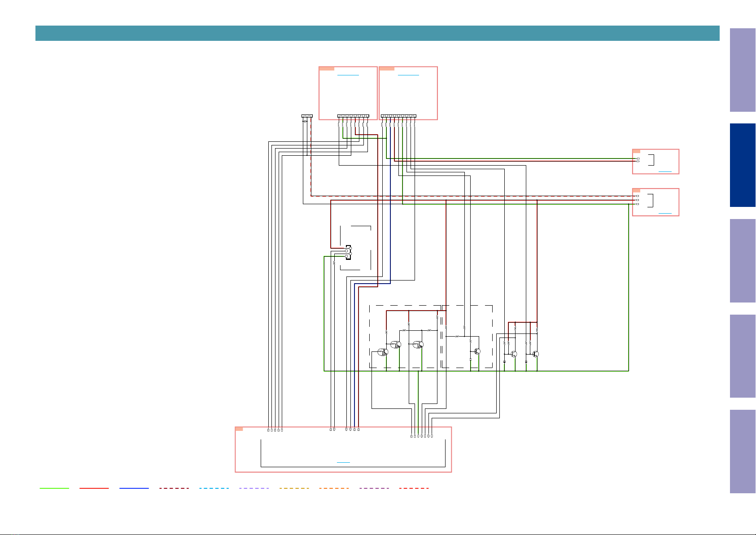Click the teal header bar at the top
Viewport: 756px width, 535px height.
[x=377, y=33]
